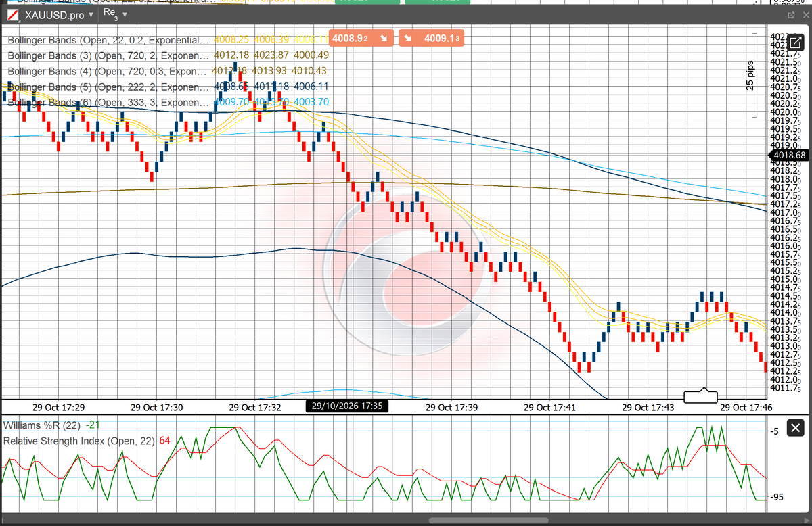Click the 29 Oct 17:41 time axis label

pyautogui.click(x=549, y=407)
